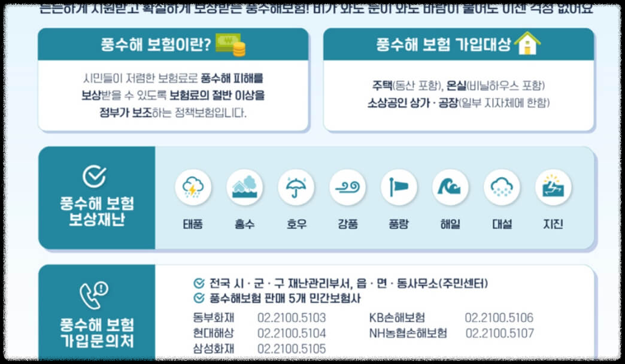This screenshot has height=364, width=625.
Task: Select the 태풍 (typhoon) disaster icon
Action: point(192,189)
